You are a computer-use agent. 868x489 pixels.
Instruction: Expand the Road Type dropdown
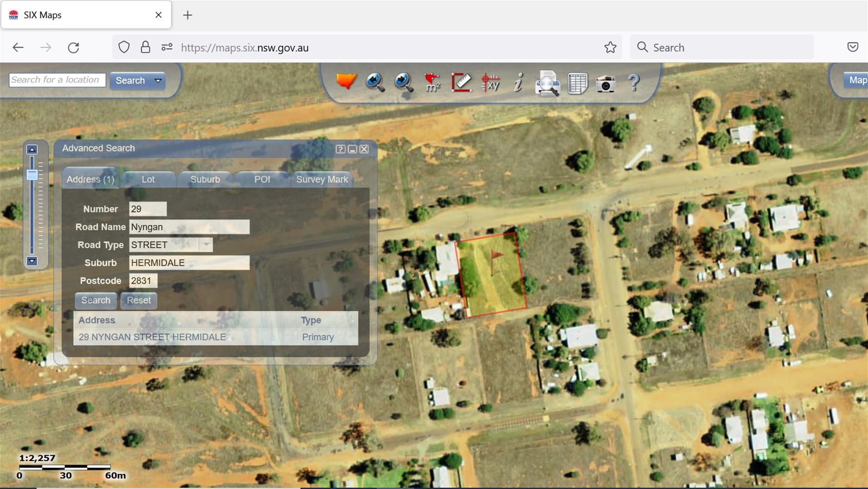pos(206,245)
